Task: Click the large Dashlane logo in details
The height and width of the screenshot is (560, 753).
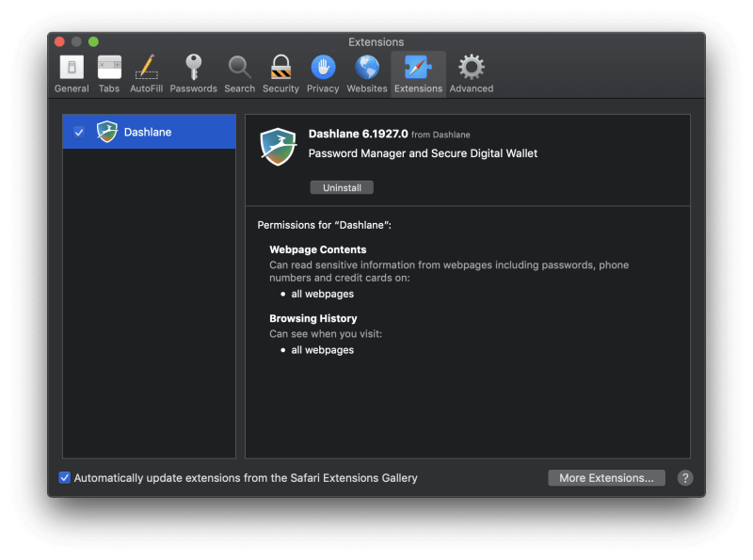Action: click(278, 147)
